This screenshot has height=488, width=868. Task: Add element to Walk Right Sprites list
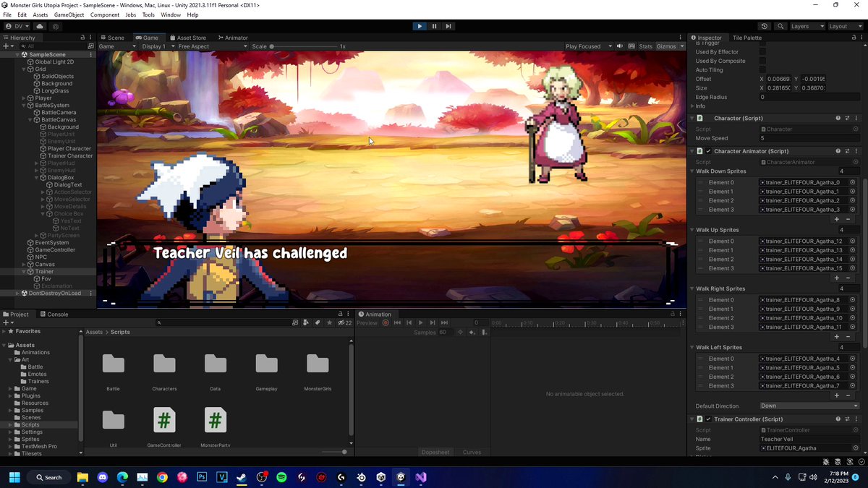[837, 336]
